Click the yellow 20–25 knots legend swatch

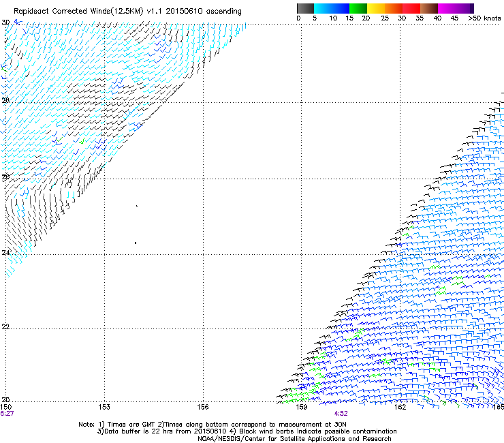click(x=376, y=8)
